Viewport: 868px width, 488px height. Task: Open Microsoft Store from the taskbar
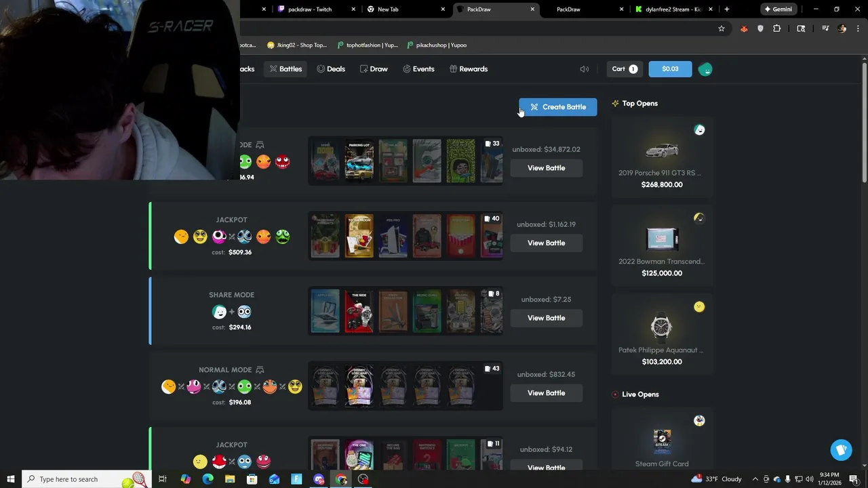tap(252, 479)
